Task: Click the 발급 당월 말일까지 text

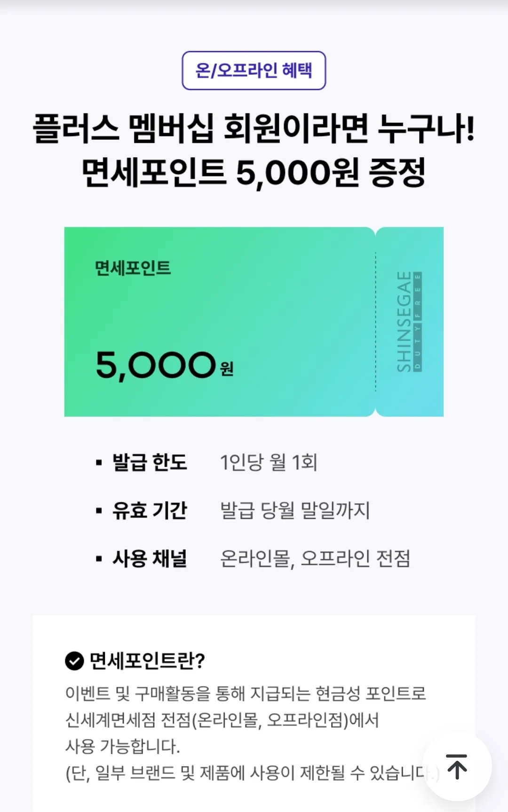Action: pyautogui.click(x=295, y=510)
